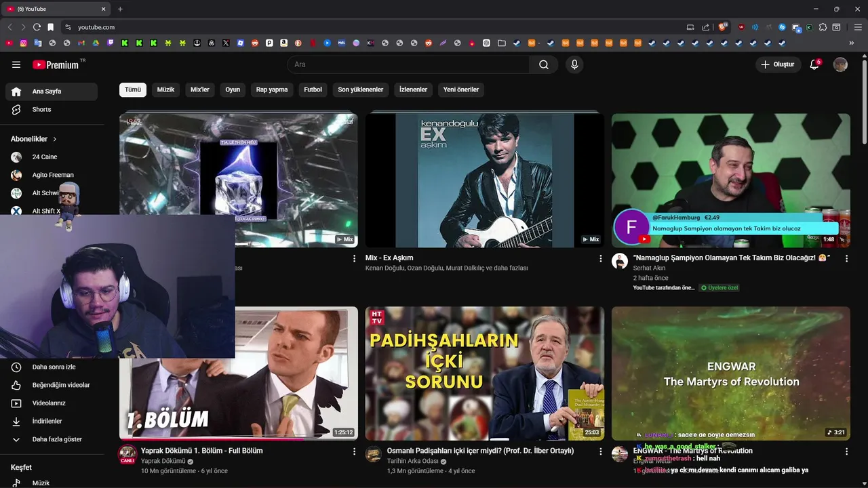Click the Osmanlı Padişahları içki içer miydi title
This screenshot has height=488, width=868.
point(480,451)
